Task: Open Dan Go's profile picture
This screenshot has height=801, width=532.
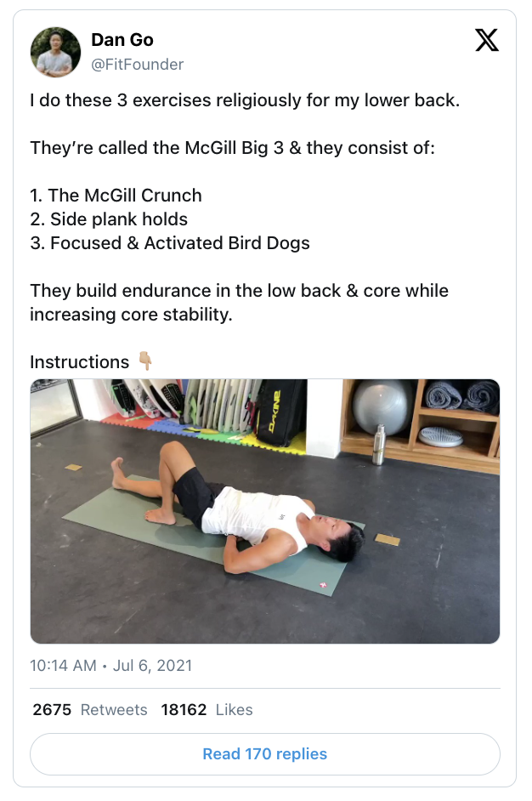Action: coord(55,52)
